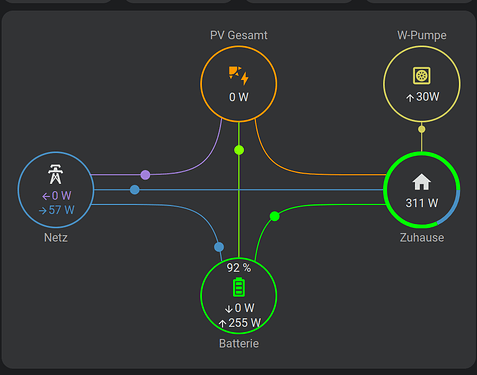Click the blue flow dot on Netz-Zuhause line
The height and width of the screenshot is (375, 477).
click(x=135, y=190)
